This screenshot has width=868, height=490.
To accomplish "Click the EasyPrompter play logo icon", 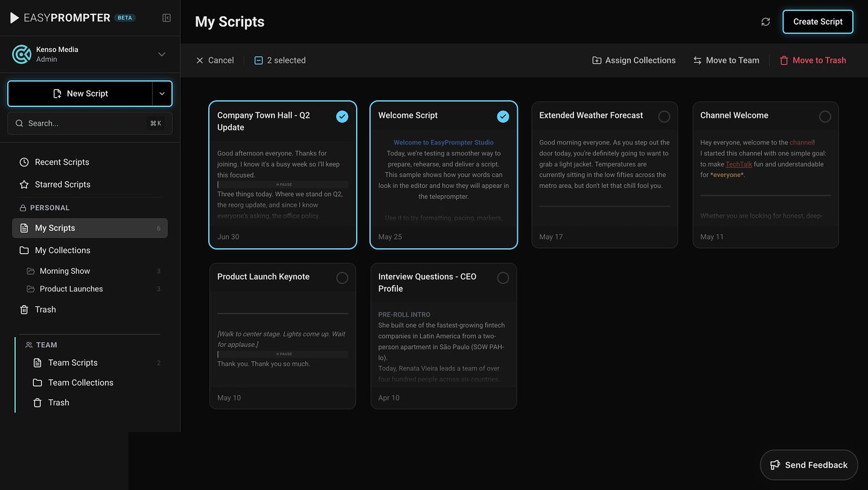I will 14,18.
